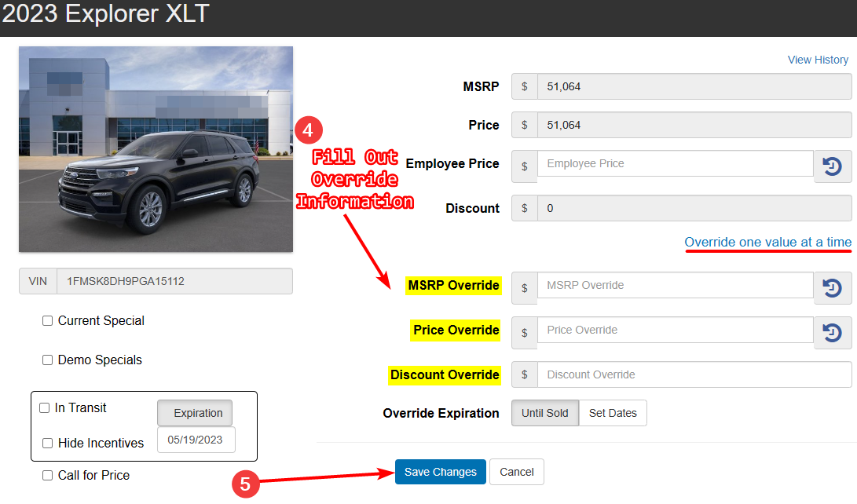Focus the Price Override input field

click(676, 330)
